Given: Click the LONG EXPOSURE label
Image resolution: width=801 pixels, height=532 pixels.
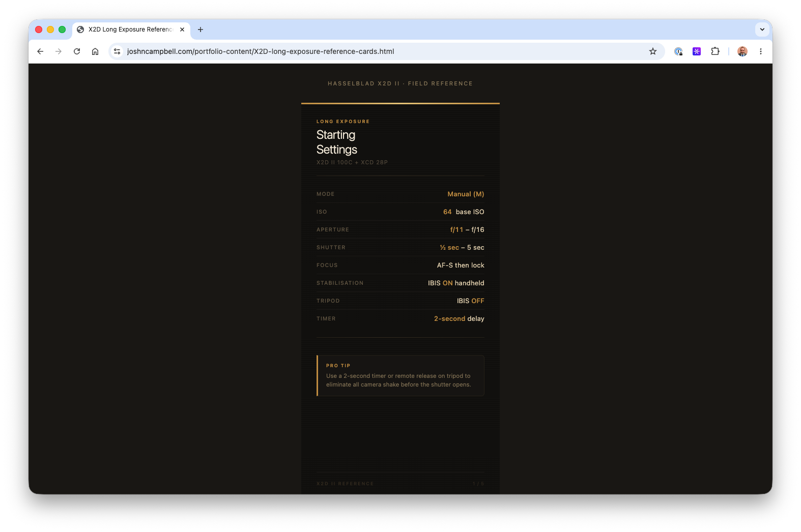Looking at the screenshot, I should pyautogui.click(x=343, y=122).
